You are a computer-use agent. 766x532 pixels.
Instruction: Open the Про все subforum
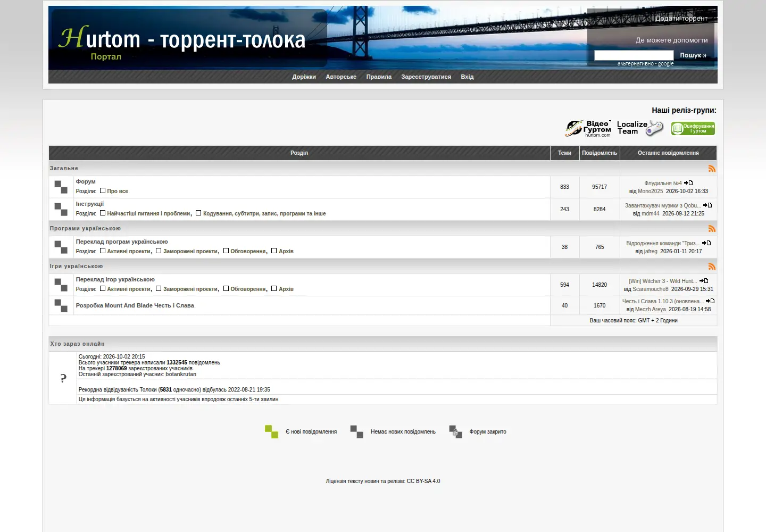point(118,192)
